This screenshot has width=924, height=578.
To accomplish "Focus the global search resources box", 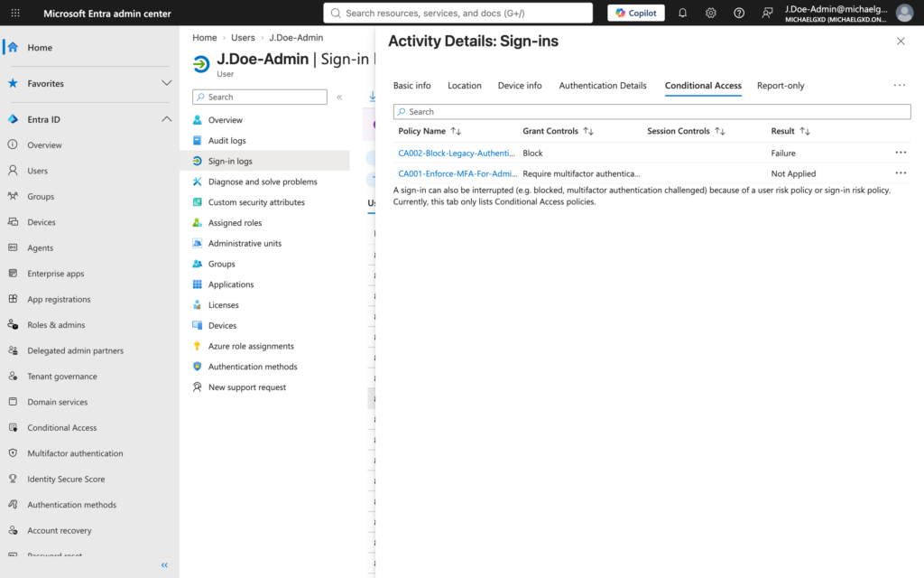I will (x=457, y=13).
